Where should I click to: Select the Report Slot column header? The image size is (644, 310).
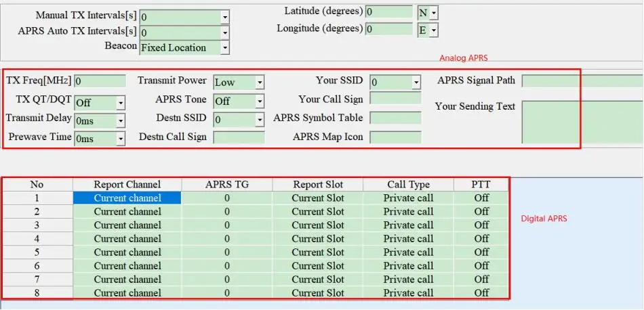coord(318,185)
